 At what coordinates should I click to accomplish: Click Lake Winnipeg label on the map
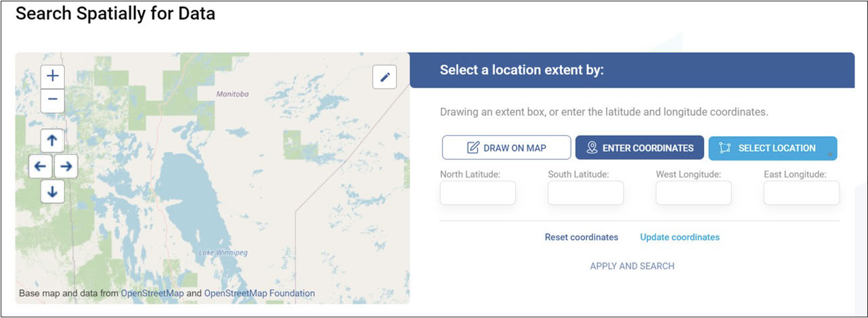tap(223, 253)
